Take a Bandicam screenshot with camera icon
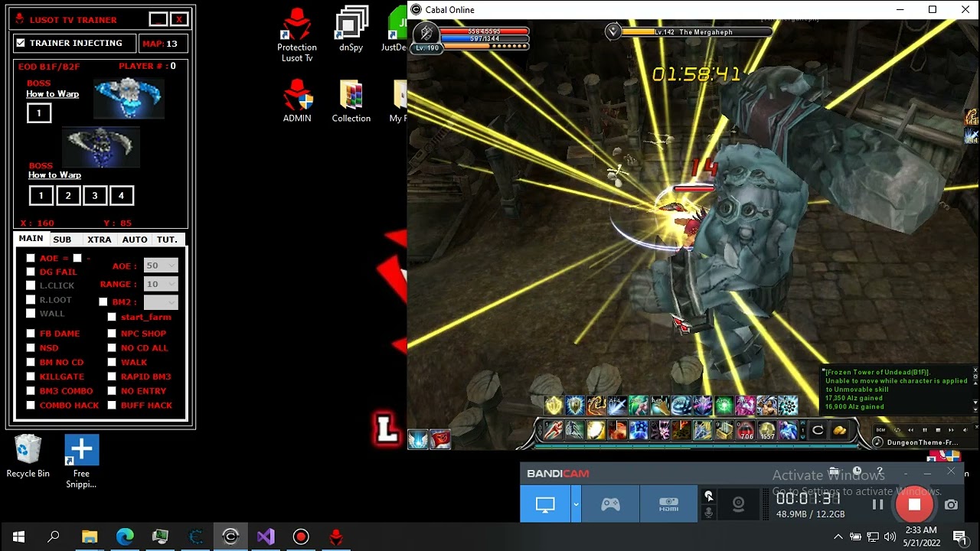This screenshot has height=551, width=980. click(951, 505)
